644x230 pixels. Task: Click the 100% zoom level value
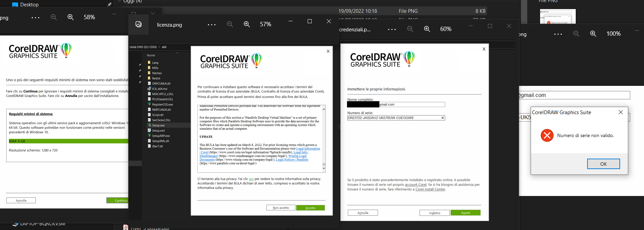[x=614, y=34]
